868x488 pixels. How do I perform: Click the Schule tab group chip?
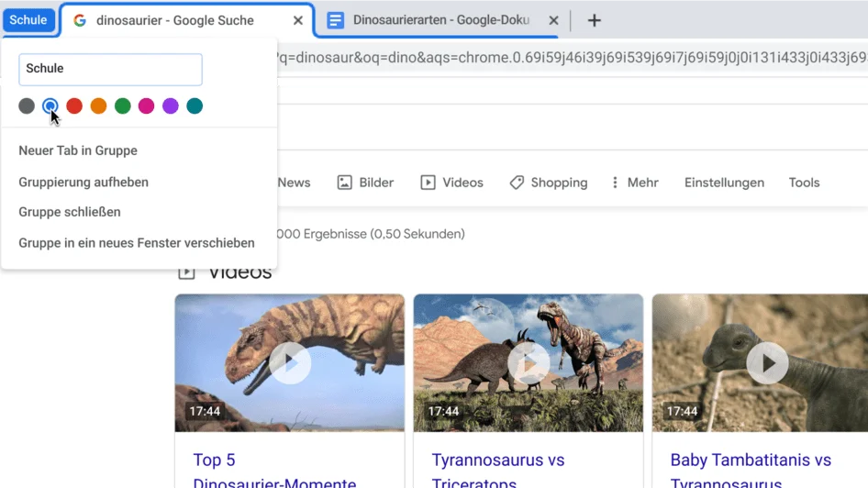28,20
